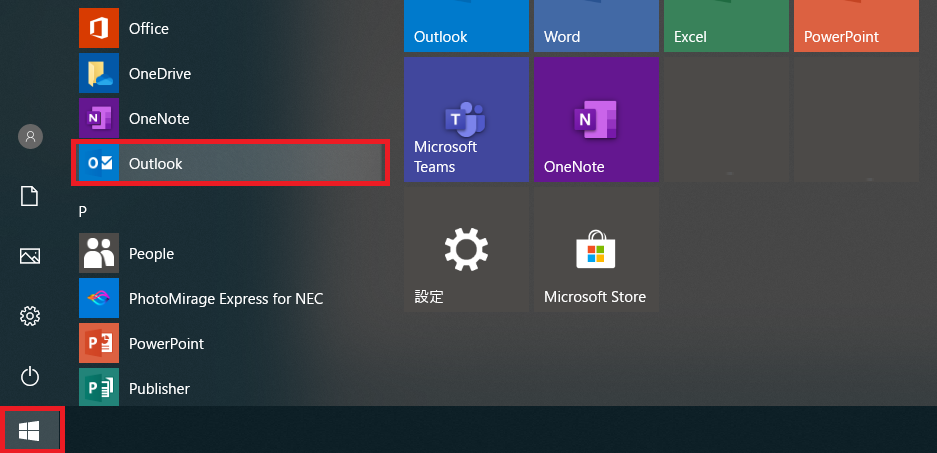Open the Word pinned tile
Screen dimensions: 937x453
pos(596,26)
